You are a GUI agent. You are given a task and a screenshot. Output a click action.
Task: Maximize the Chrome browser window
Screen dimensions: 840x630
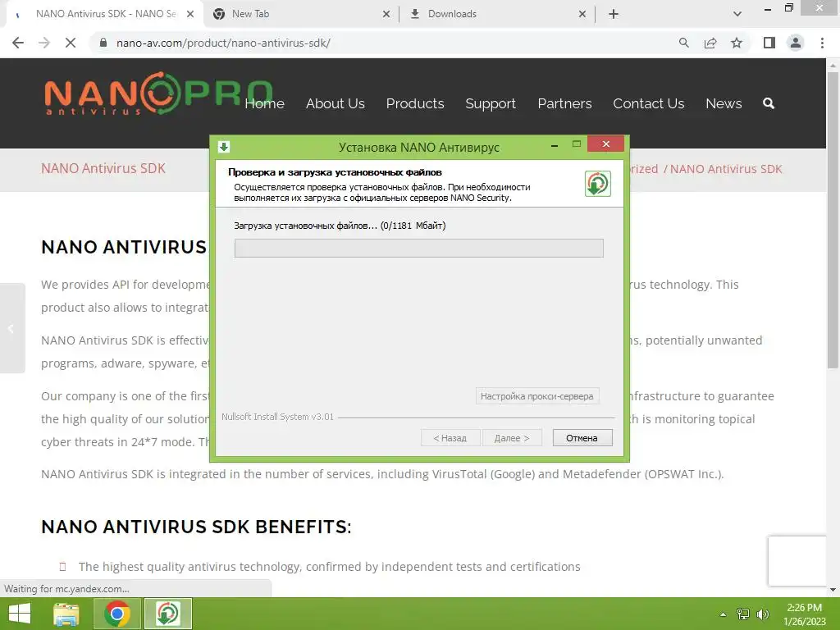(789, 8)
